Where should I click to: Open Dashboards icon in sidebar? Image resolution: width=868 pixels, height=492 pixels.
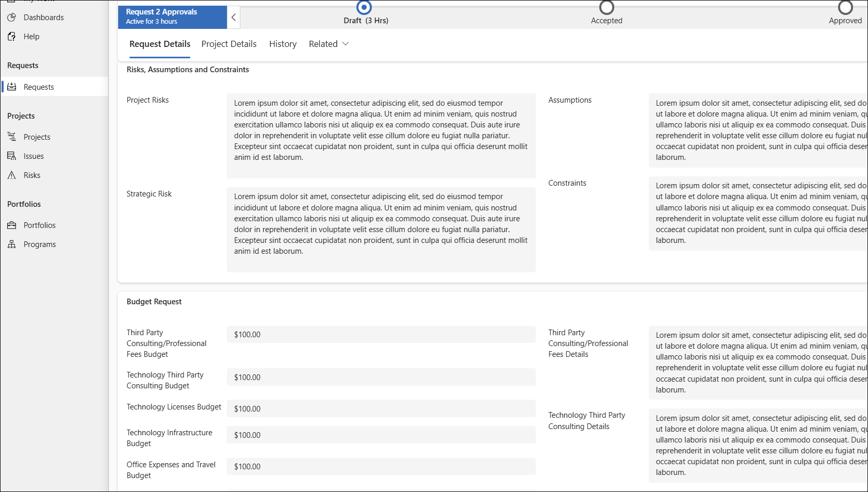[12, 18]
